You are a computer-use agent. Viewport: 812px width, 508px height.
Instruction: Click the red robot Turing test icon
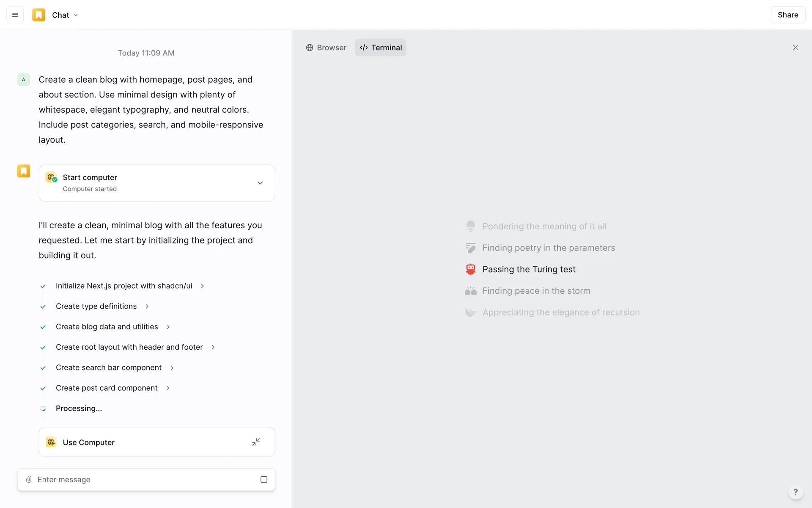click(470, 269)
